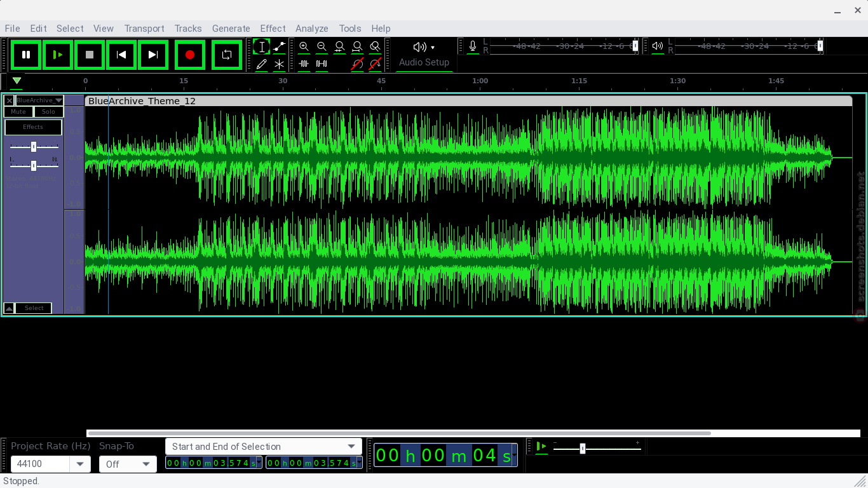This screenshot has height=488, width=868.
Task: Click the selection end time field
Action: tap(314, 463)
